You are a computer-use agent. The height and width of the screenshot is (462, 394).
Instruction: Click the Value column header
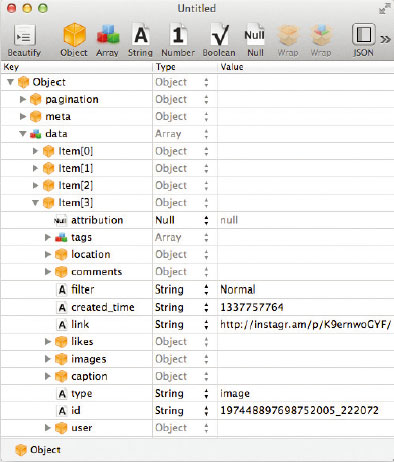306,67
